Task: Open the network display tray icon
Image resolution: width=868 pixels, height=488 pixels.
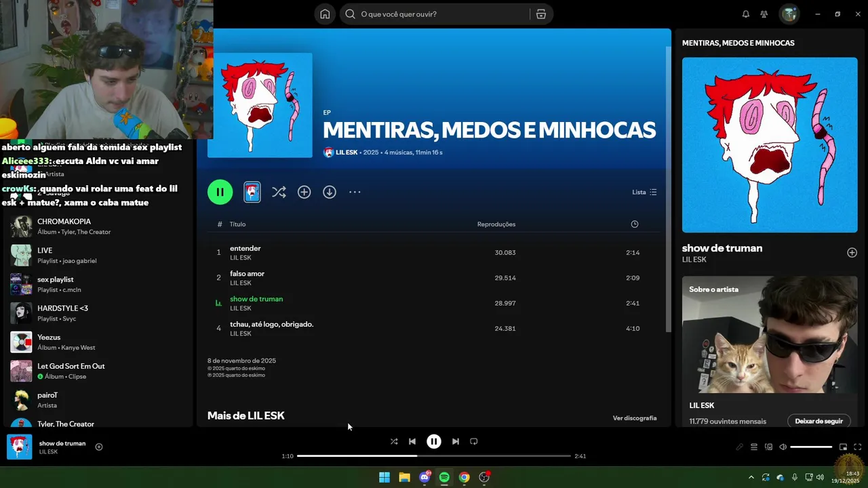Action: tap(809, 477)
